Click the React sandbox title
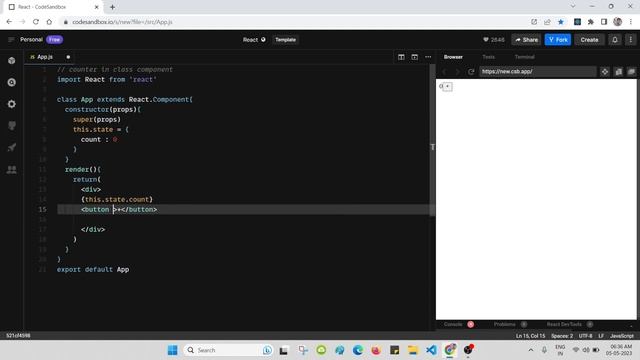The image size is (640, 360). tap(251, 40)
